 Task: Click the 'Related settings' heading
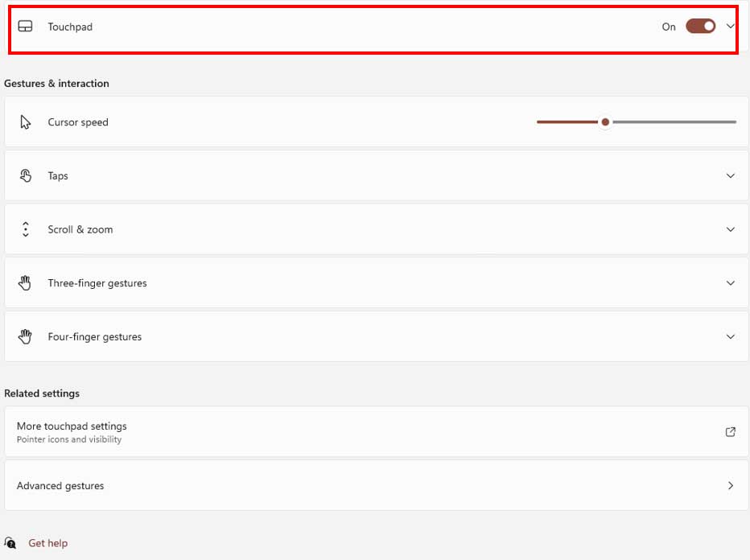click(42, 393)
